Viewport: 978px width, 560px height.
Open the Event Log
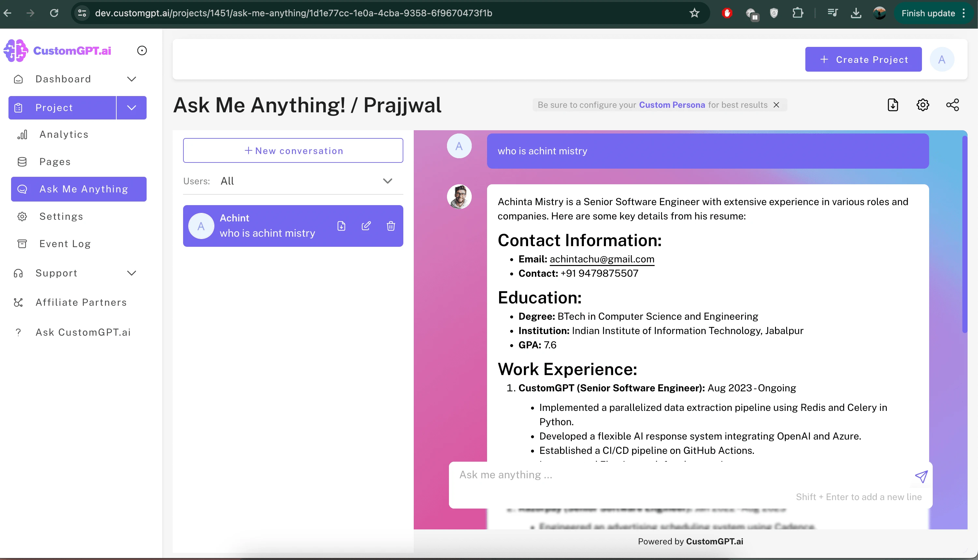point(65,244)
